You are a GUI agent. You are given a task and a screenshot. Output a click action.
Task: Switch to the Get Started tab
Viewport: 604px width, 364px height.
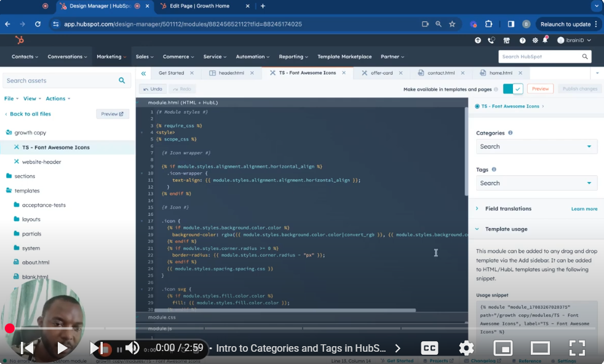pos(171,73)
